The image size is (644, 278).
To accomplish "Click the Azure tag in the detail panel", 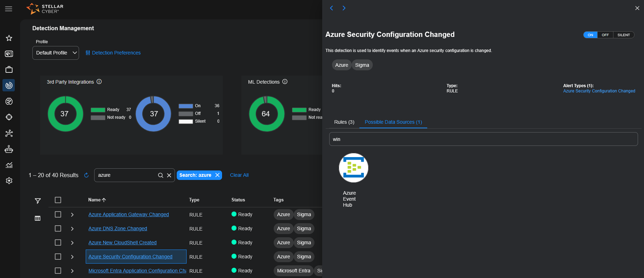I will (341, 65).
